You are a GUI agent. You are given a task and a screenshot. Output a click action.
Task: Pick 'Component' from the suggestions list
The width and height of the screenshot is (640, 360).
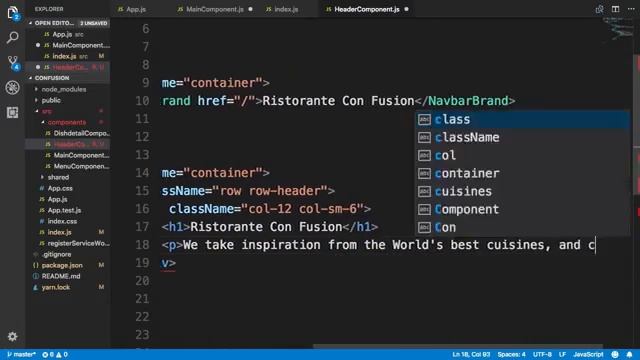tap(522, 209)
